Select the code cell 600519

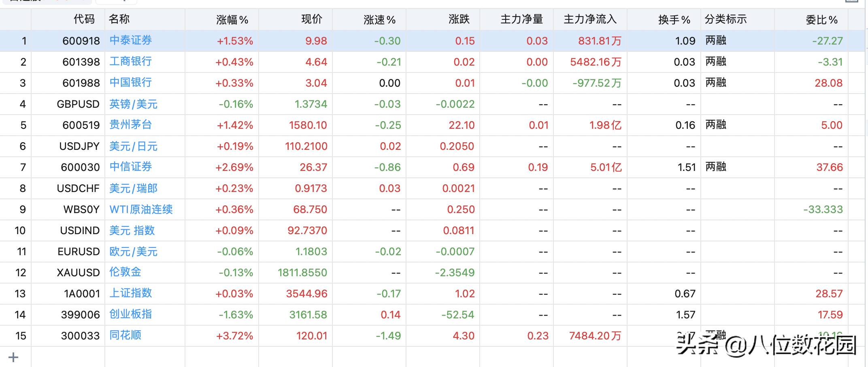coord(81,125)
